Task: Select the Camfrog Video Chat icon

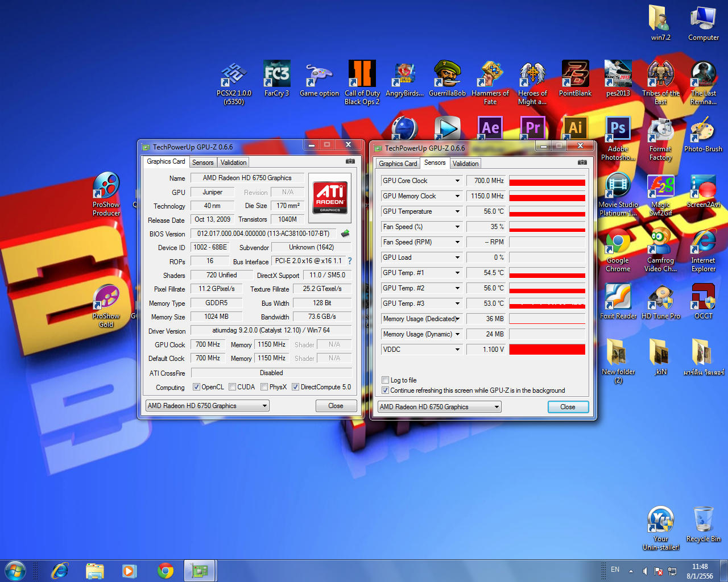Action: pos(660,250)
